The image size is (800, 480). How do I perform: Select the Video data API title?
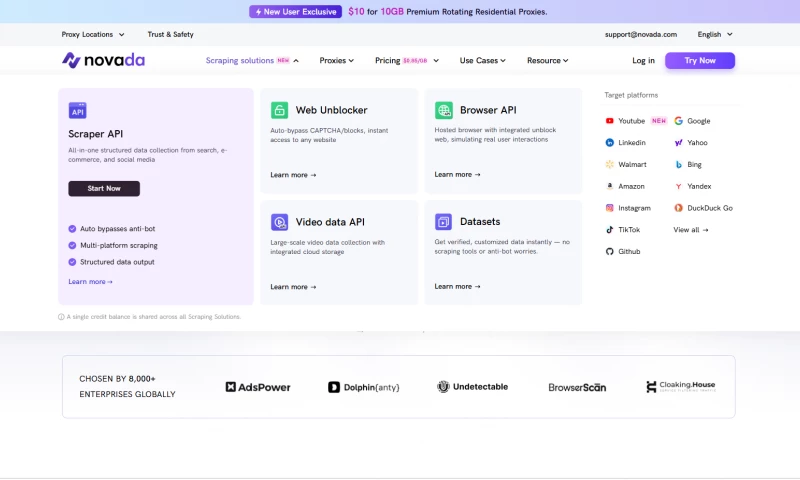[x=330, y=222]
